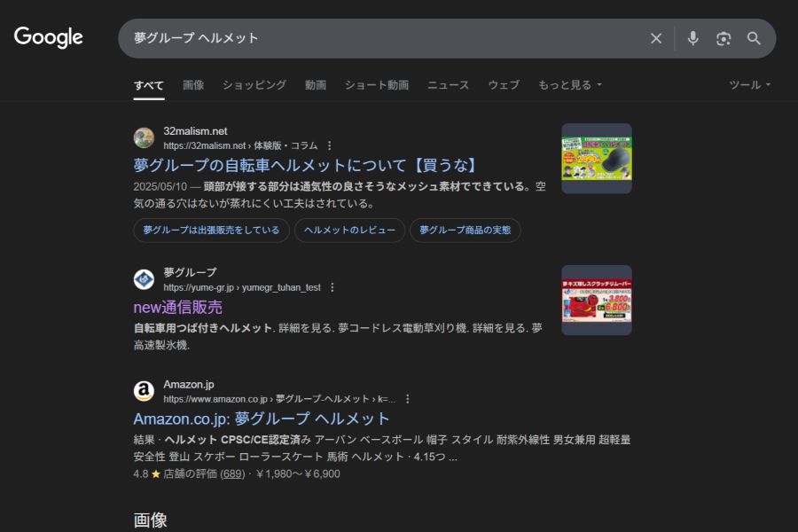Click the 32malism.net site favicon
The height and width of the screenshot is (532, 798).
point(144,137)
